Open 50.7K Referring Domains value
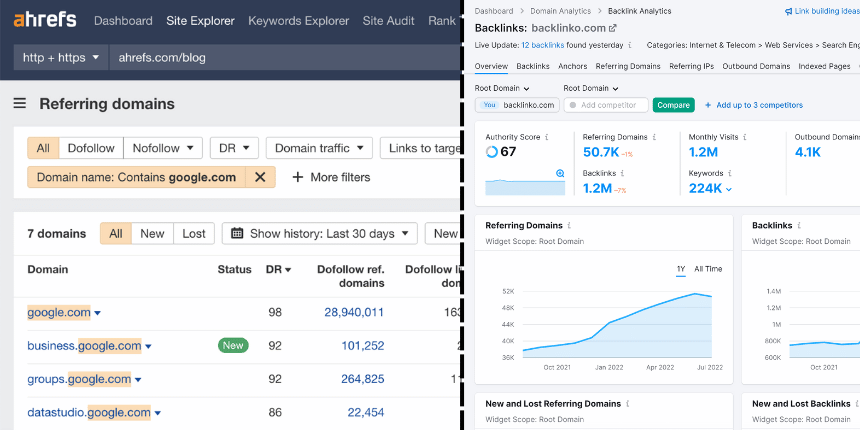Viewport: 860px width, 430px height. (601, 152)
